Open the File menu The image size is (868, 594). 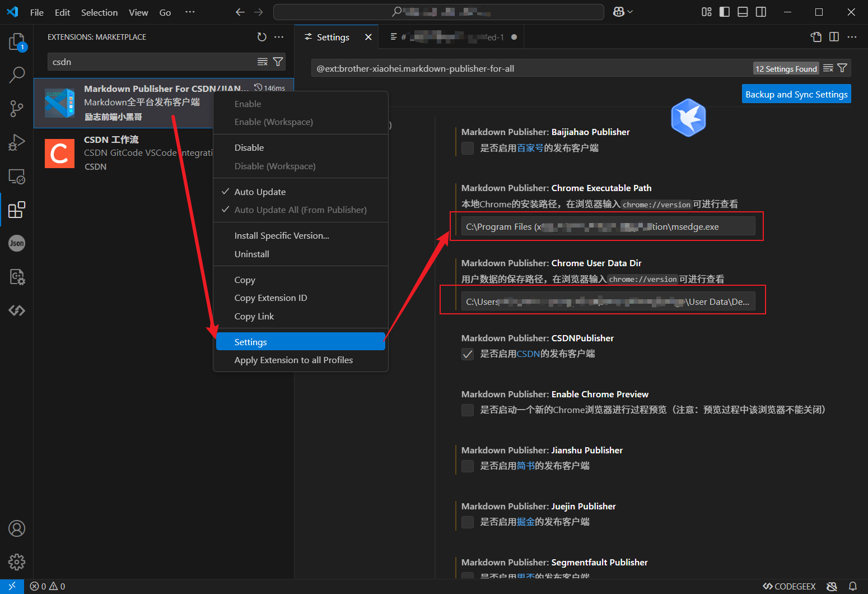click(37, 12)
